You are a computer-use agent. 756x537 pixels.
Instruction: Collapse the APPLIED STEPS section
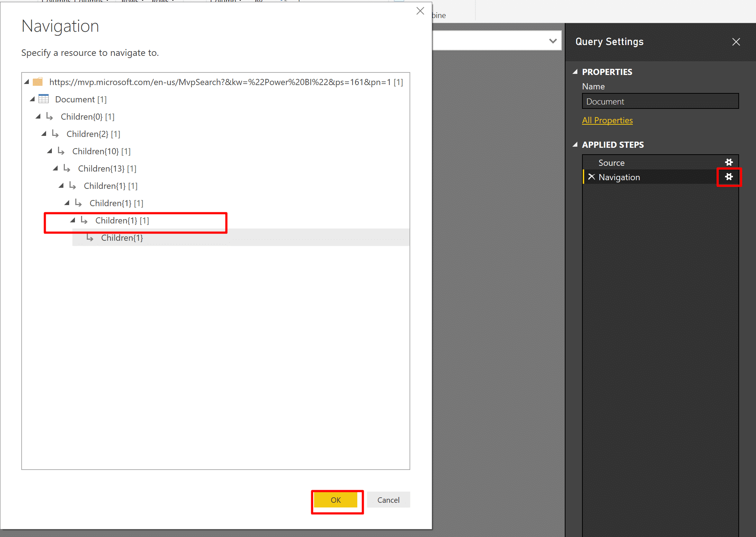pos(575,145)
